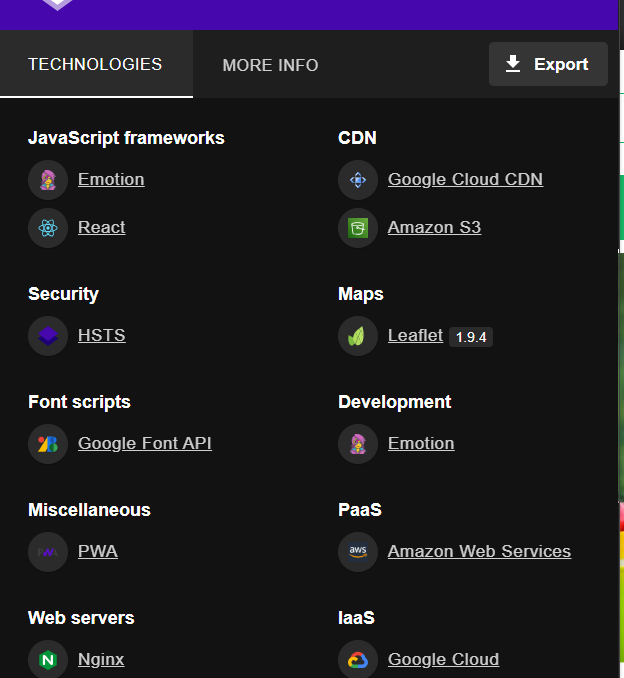
Task: Open the Emotion link under Development
Action: pyautogui.click(x=421, y=444)
